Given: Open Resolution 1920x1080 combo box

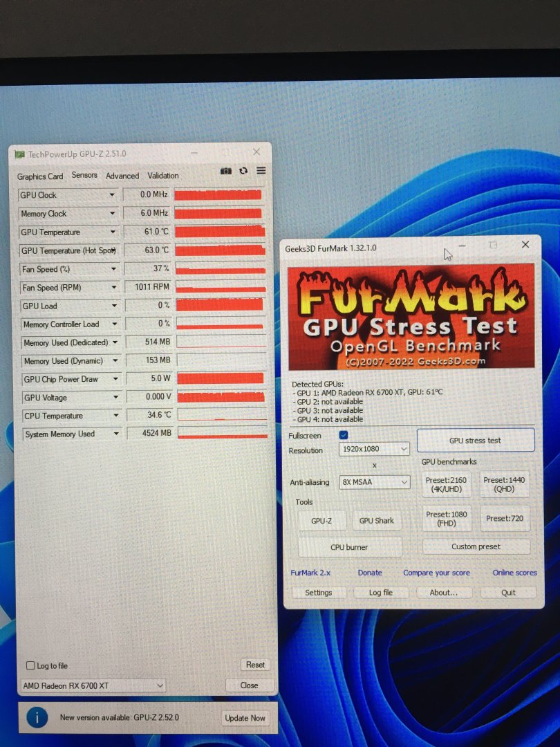Looking at the screenshot, I should click(x=374, y=449).
